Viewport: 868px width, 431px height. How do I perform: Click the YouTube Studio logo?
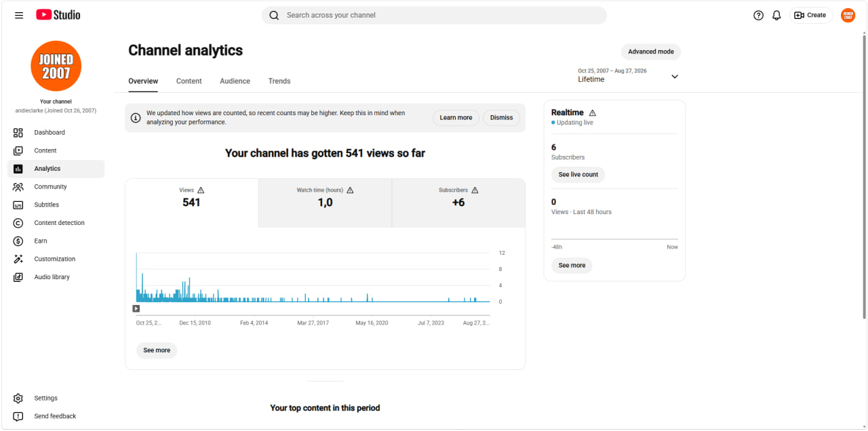click(x=58, y=15)
